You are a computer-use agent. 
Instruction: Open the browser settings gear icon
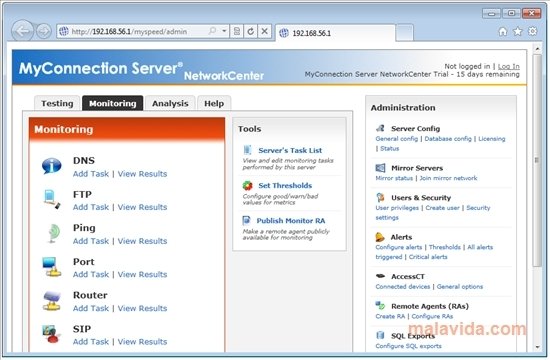532,31
